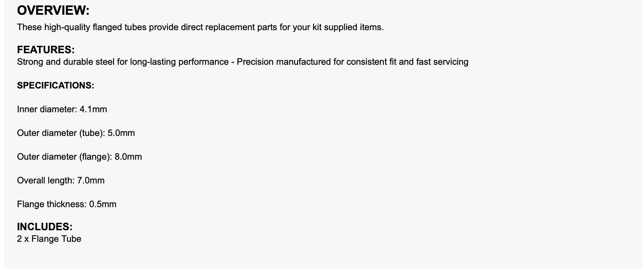Click the 5.0mm value

pos(121,133)
